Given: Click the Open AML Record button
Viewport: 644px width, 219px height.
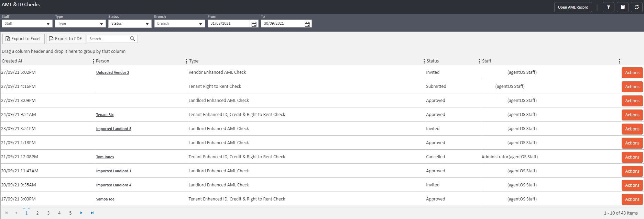Looking at the screenshot, I should click(573, 7).
